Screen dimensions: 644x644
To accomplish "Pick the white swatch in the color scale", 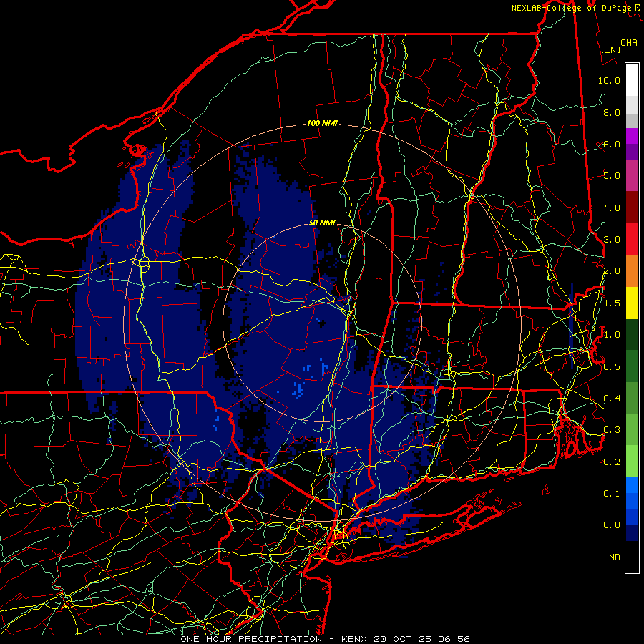I will pyautogui.click(x=632, y=80).
